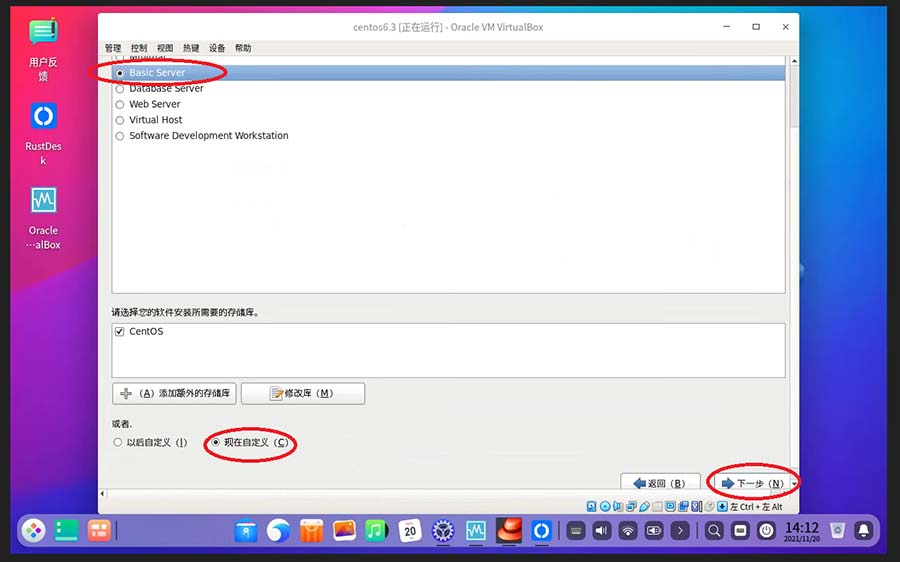
Task: Open the app store dock icon
Action: [x=311, y=530]
